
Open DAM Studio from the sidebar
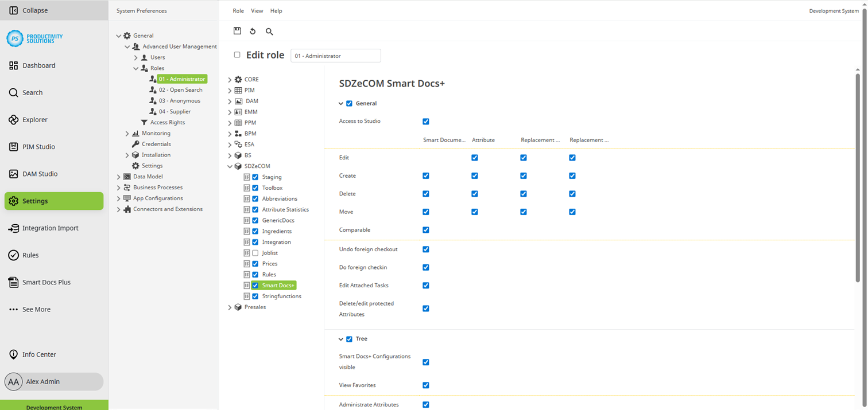(40, 174)
